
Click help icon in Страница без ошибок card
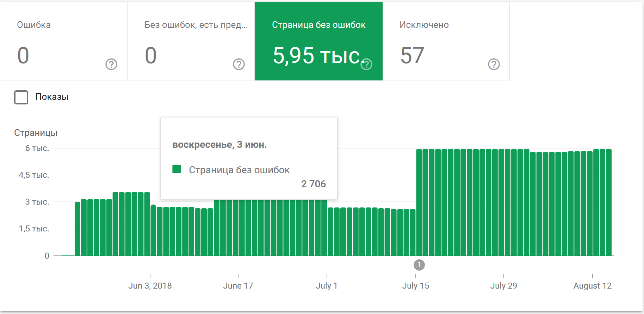(x=366, y=64)
